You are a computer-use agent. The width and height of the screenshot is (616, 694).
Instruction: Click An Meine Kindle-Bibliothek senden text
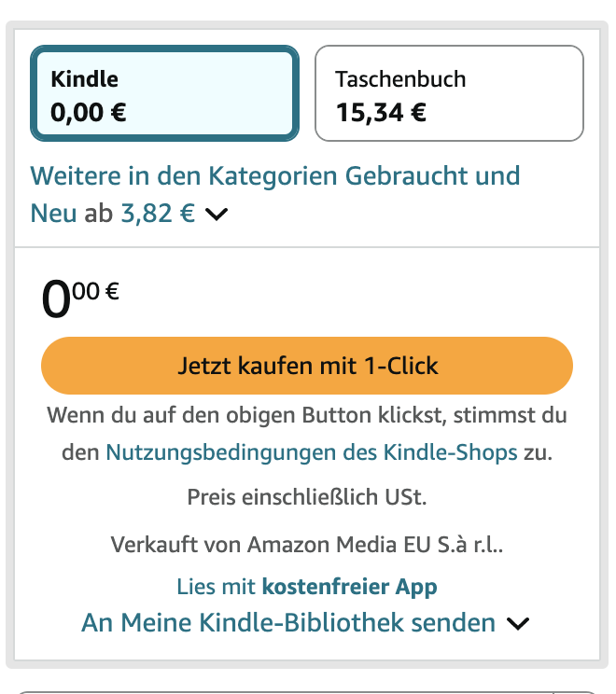(288, 622)
